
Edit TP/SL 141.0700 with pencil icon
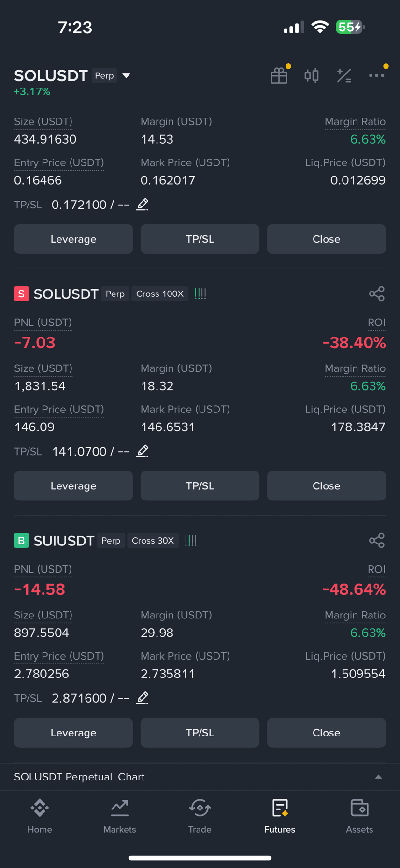click(x=142, y=451)
